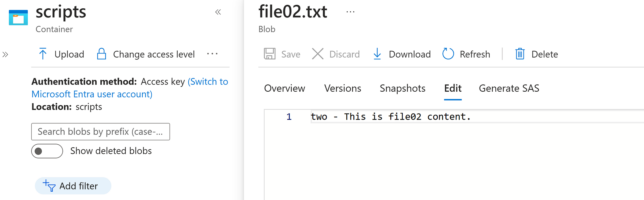Go to the Snapshots tab
The image size is (644, 200).
click(402, 88)
